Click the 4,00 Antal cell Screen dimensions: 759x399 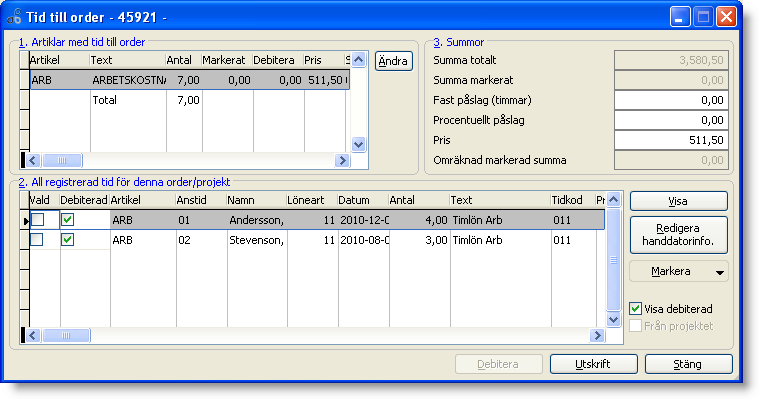point(420,220)
